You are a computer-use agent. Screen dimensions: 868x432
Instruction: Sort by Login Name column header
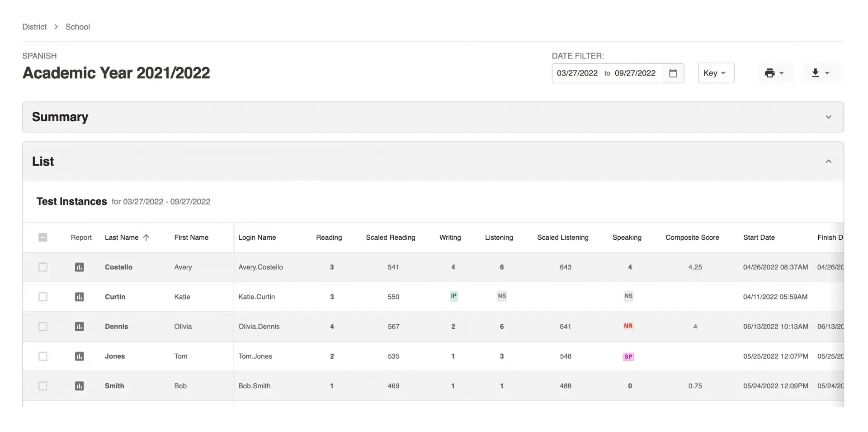point(257,237)
